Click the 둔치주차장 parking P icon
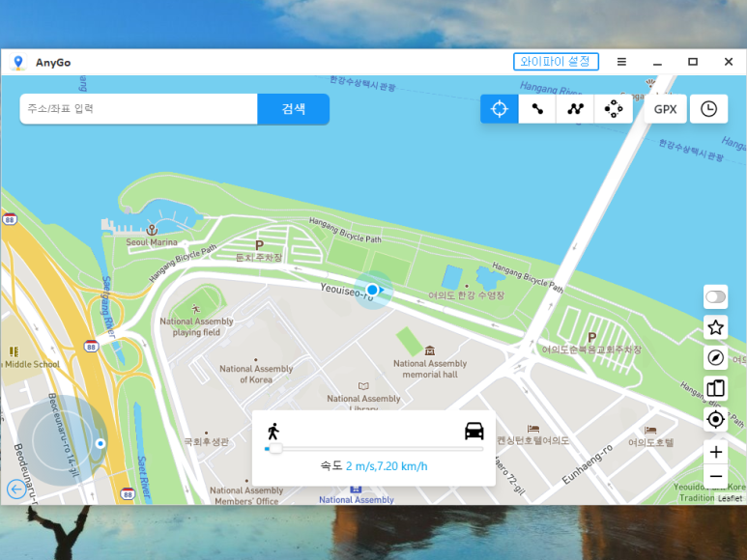The width and height of the screenshot is (747, 560). point(259,245)
